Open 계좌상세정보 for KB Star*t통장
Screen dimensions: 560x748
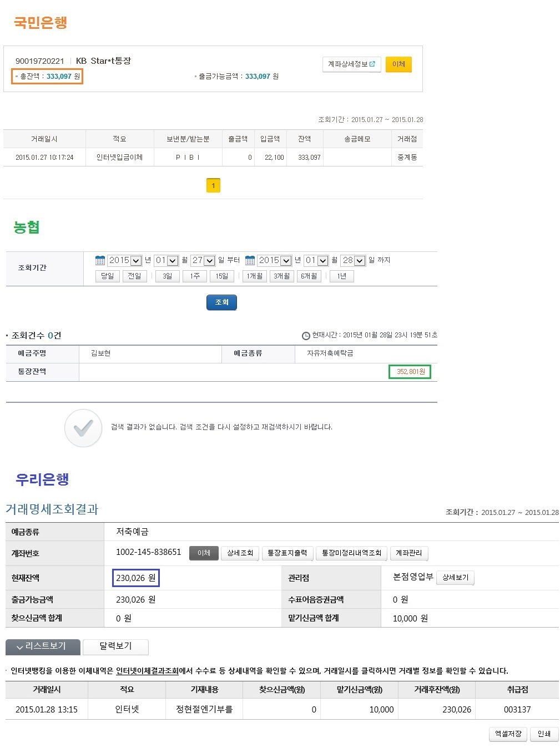(x=351, y=64)
